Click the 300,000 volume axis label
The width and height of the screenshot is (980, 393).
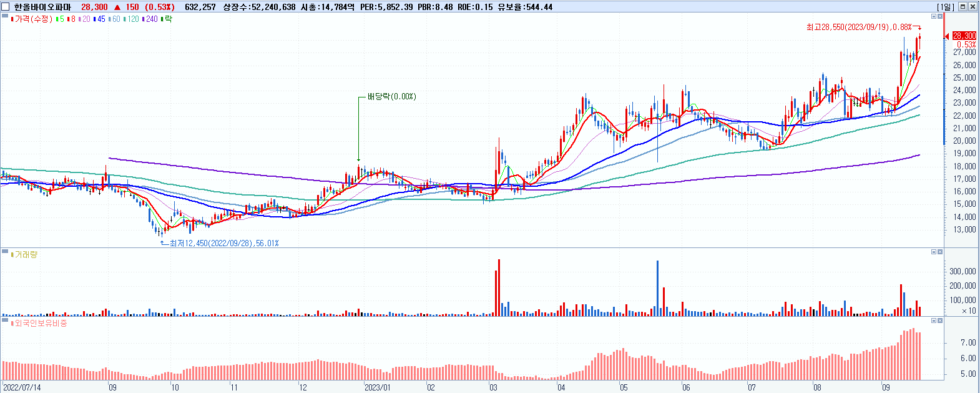[x=963, y=271]
